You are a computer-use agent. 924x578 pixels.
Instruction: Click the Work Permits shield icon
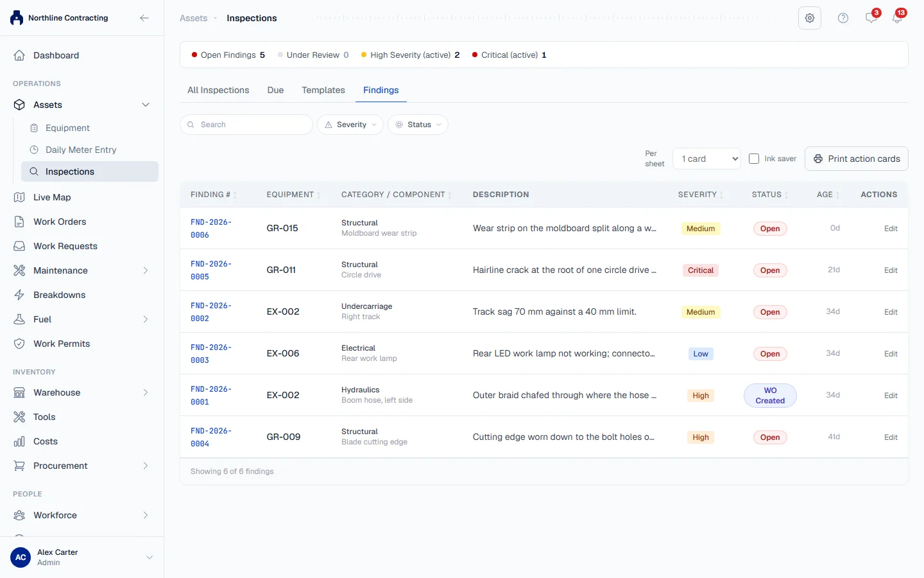coord(19,344)
